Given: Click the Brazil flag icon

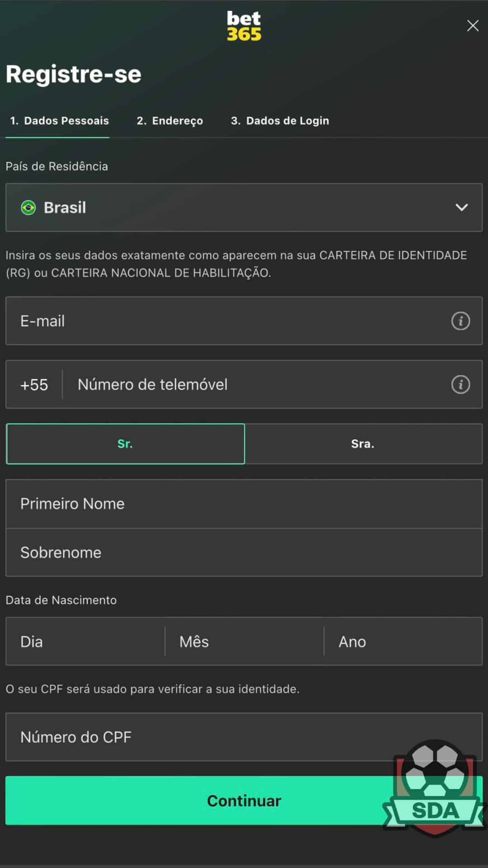Looking at the screenshot, I should [28, 208].
